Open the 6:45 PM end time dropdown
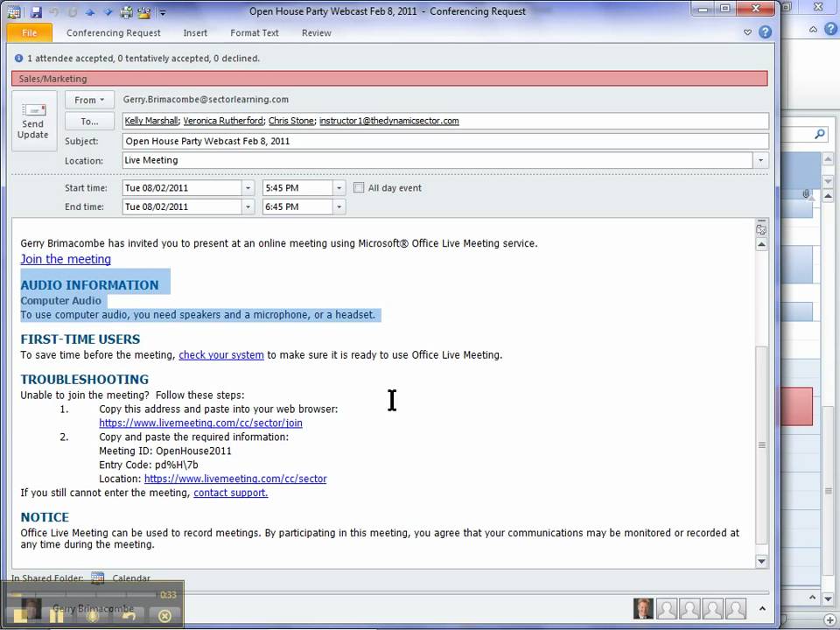 point(339,206)
